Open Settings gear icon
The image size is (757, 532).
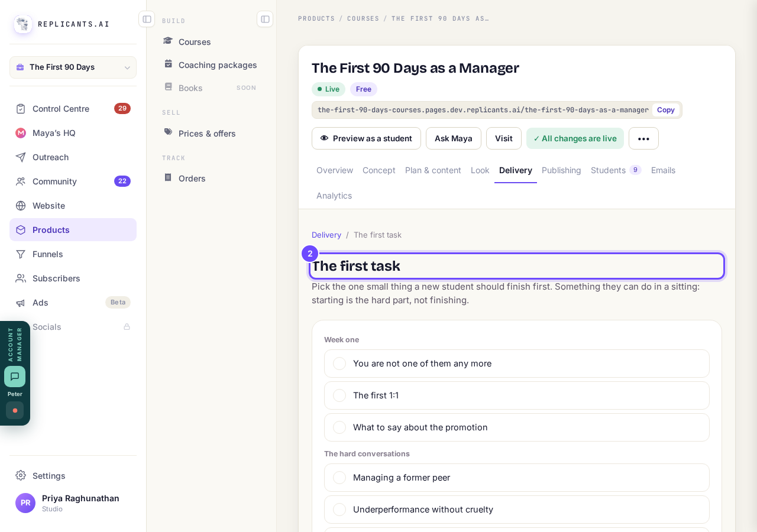[21, 476]
